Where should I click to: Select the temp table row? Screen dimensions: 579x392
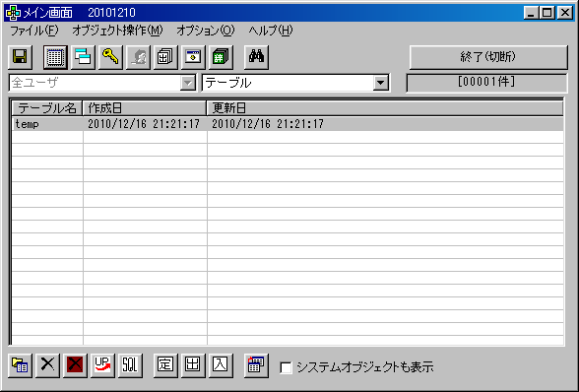pyautogui.click(x=288, y=124)
